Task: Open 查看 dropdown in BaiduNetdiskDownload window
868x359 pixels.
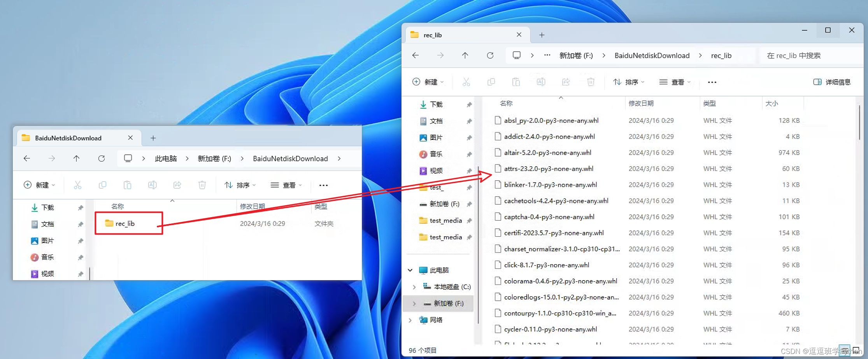Action: tap(286, 185)
